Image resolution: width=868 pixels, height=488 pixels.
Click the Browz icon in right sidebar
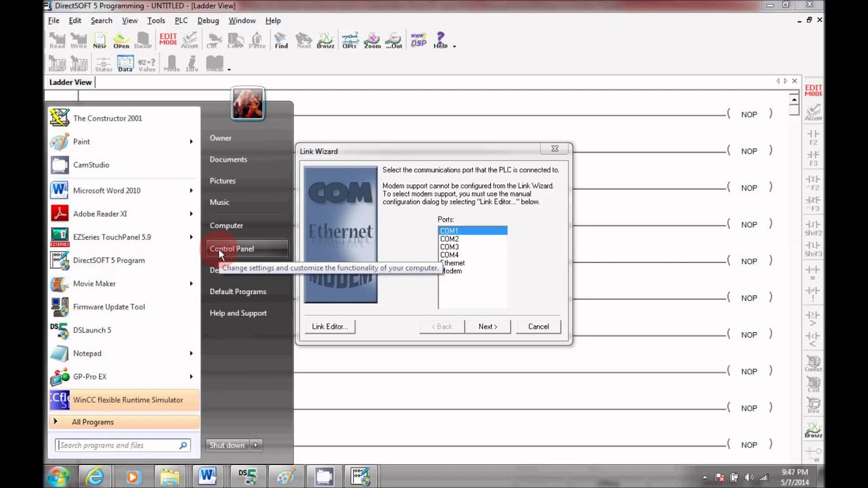[813, 430]
